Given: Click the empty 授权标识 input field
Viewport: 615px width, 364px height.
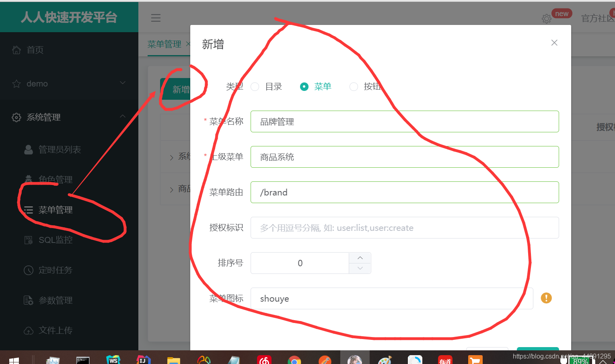Looking at the screenshot, I should pos(405,228).
